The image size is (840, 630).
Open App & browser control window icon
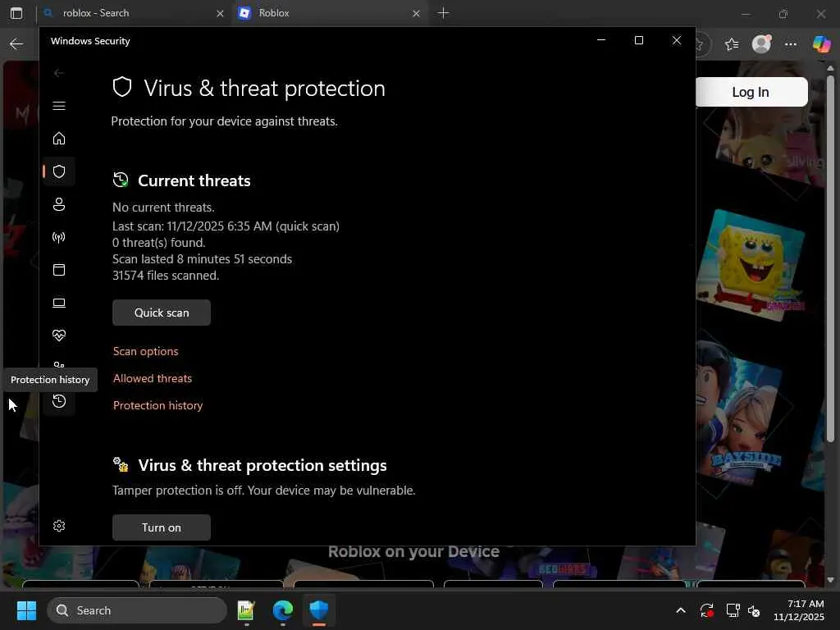(x=59, y=269)
